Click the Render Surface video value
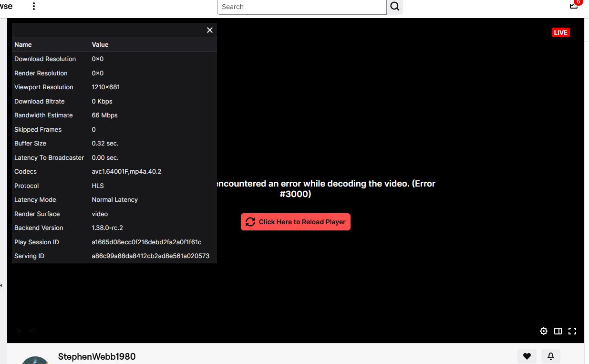Viewport: 589px width, 364px height. point(100,214)
